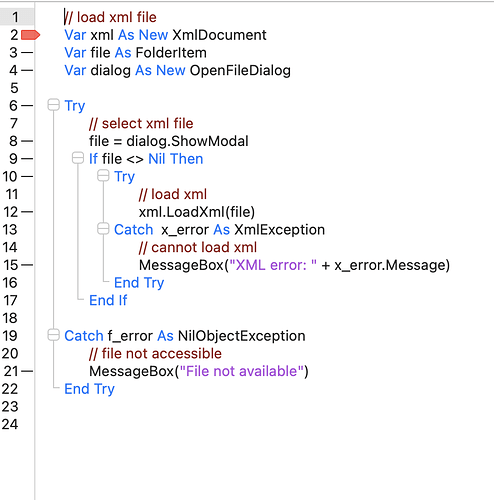Remove the red breakpoint marker on line 2
Screen dimensions: 494x500
30,35
